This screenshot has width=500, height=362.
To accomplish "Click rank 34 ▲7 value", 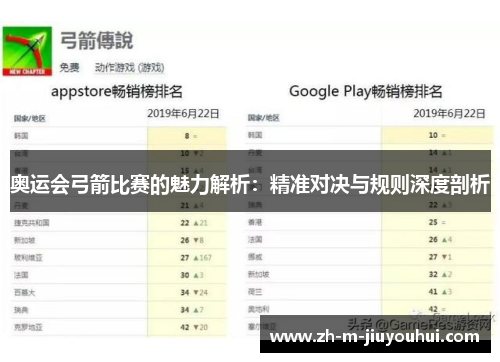I will click(x=192, y=310).
